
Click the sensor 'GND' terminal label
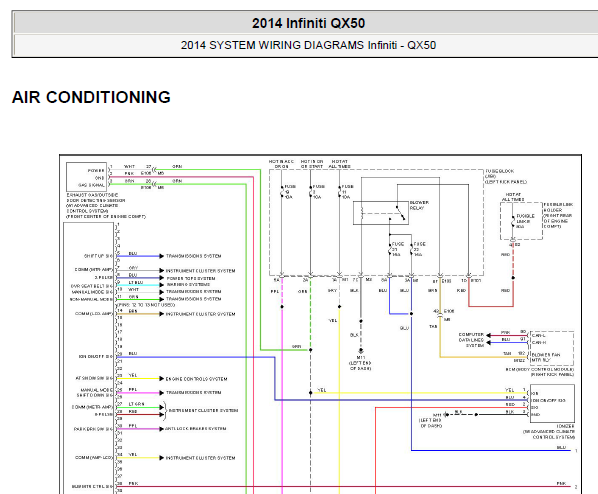point(100,178)
